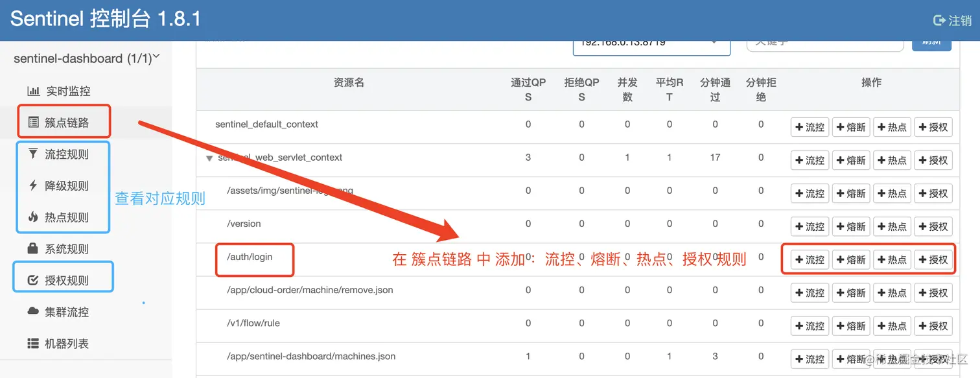Viewport: 980px width, 378px height.
Task: Open 系统规则 in the sidebar
Action: click(x=67, y=249)
